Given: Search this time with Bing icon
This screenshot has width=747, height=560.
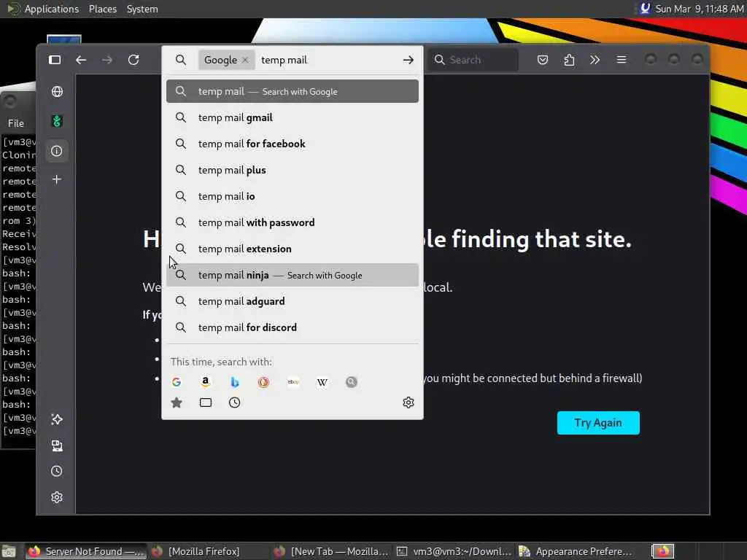Looking at the screenshot, I should point(235,382).
